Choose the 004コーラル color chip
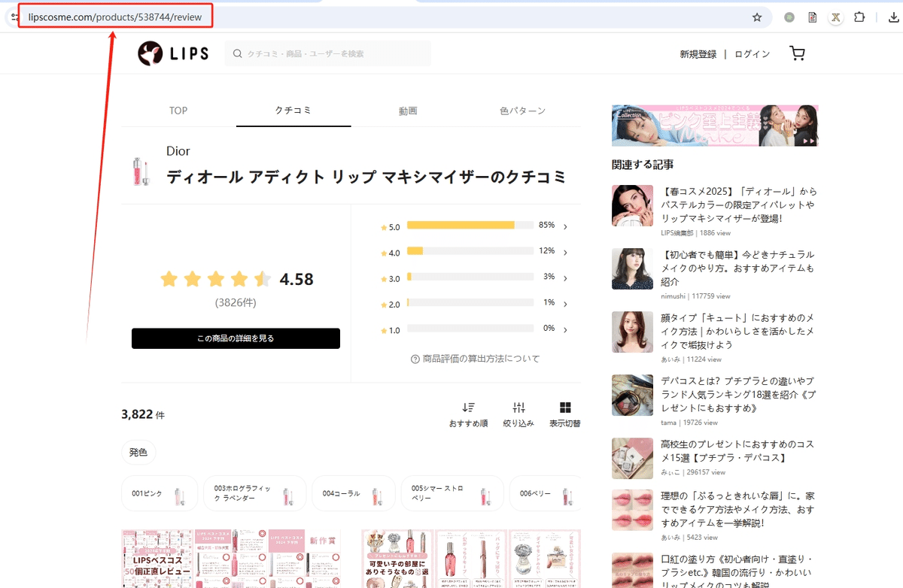903x588 pixels. click(354, 494)
